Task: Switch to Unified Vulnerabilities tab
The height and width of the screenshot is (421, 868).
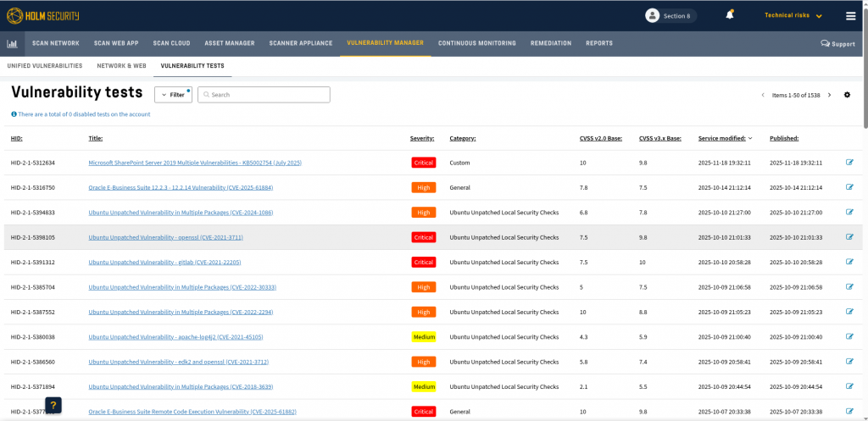Action: [45, 66]
